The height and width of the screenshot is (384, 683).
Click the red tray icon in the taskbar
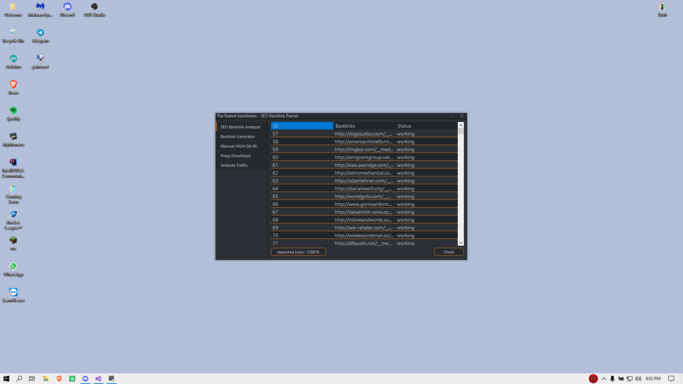pyautogui.click(x=593, y=379)
